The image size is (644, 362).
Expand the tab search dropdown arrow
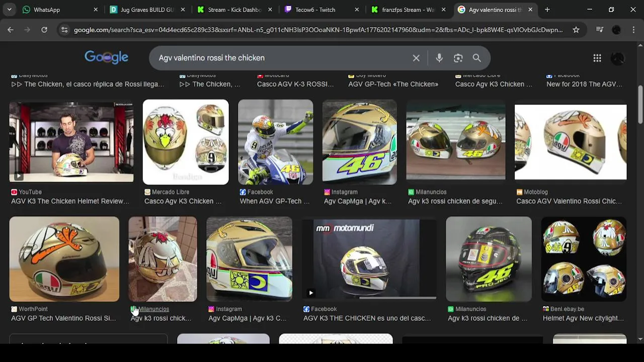click(x=9, y=10)
